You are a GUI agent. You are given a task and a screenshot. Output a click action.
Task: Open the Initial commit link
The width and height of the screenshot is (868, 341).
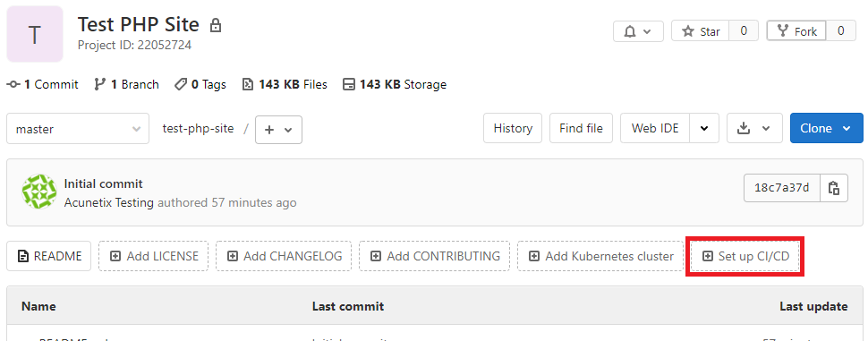[x=104, y=183]
